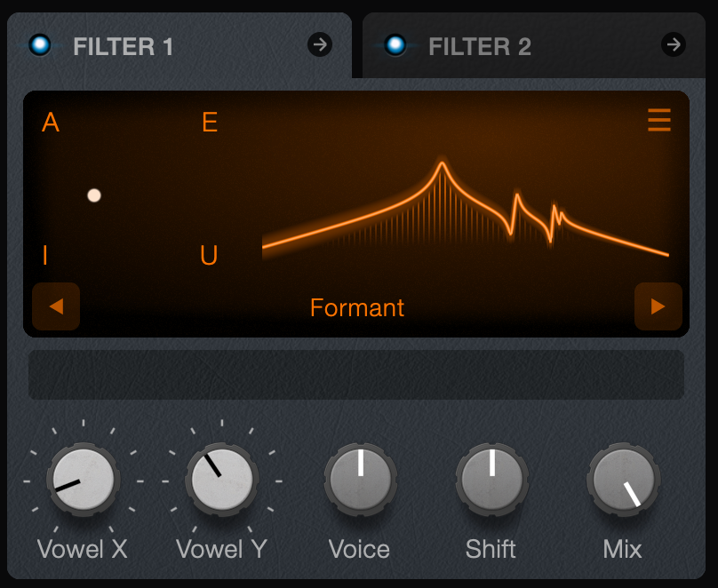Click vowel E in the formant pad
Viewport: 718px width, 588px height.
[210, 123]
